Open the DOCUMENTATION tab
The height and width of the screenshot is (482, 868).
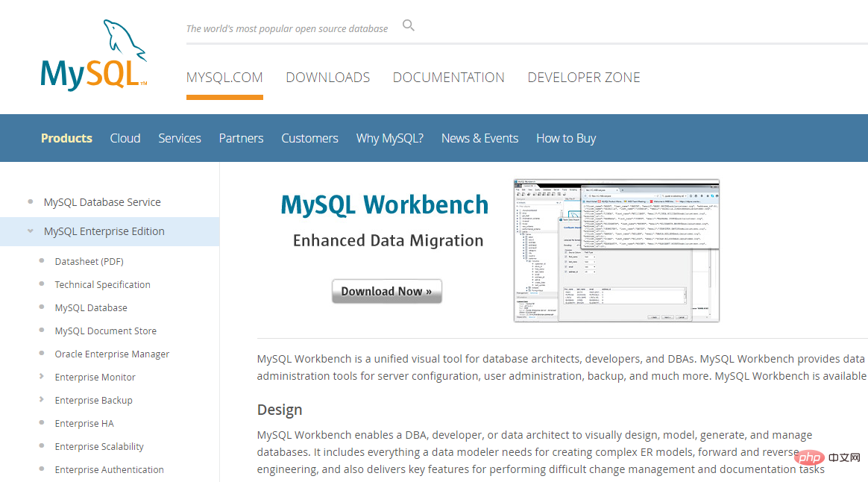(x=448, y=78)
